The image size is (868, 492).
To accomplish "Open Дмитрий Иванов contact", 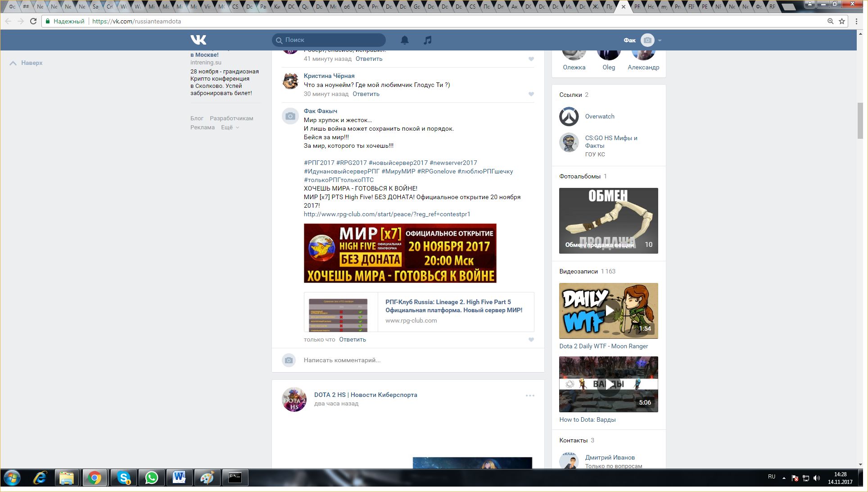I will 610,458.
